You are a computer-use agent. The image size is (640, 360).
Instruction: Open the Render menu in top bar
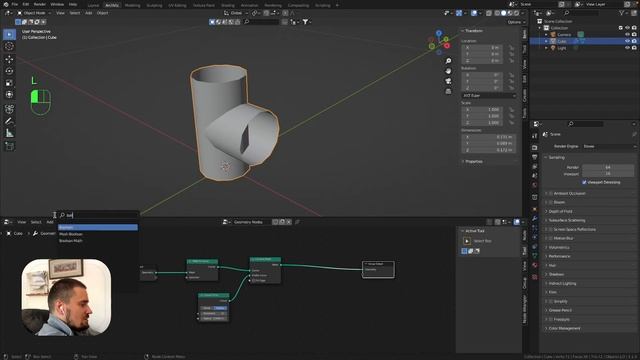[40, 4]
